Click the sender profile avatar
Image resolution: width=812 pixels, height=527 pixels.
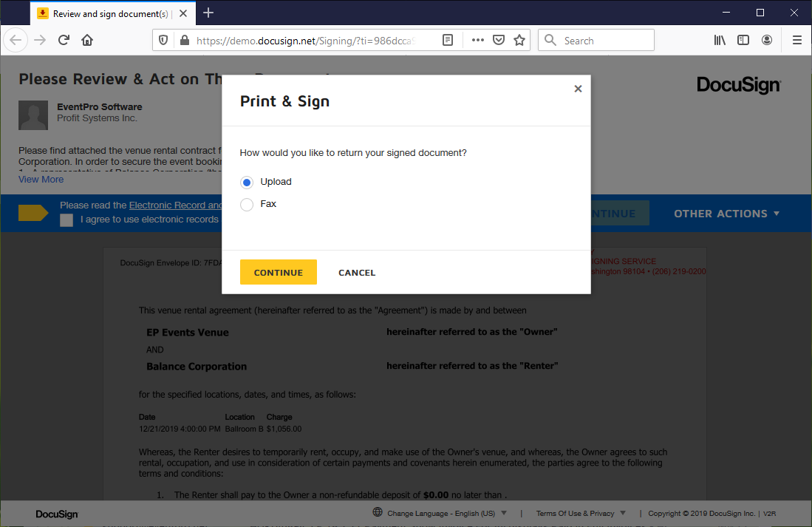pyautogui.click(x=33, y=115)
